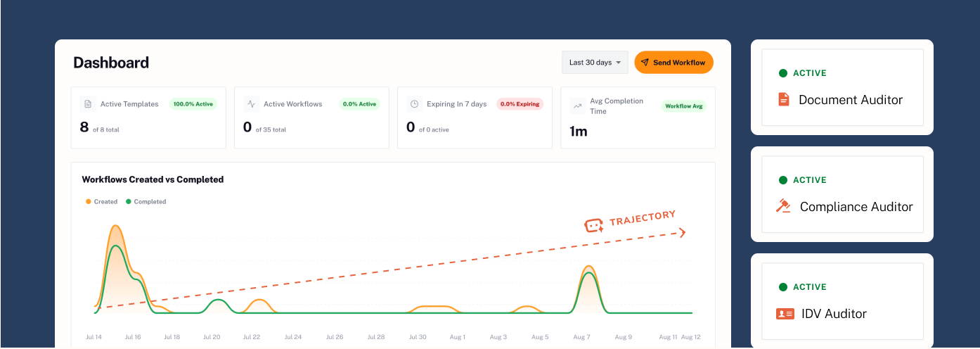Click the Document Auditor file icon

[x=784, y=100]
